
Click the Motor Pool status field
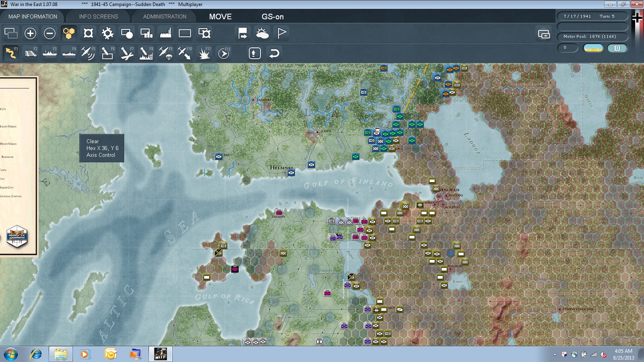tap(592, 37)
